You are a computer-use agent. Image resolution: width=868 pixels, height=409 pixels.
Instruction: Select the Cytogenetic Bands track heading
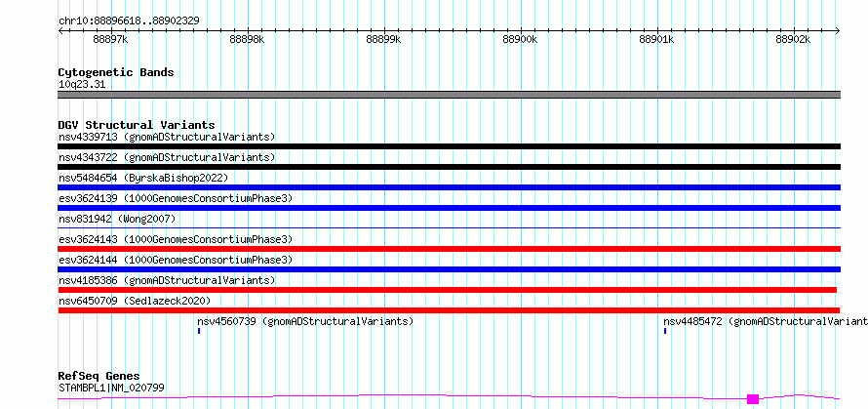click(116, 72)
